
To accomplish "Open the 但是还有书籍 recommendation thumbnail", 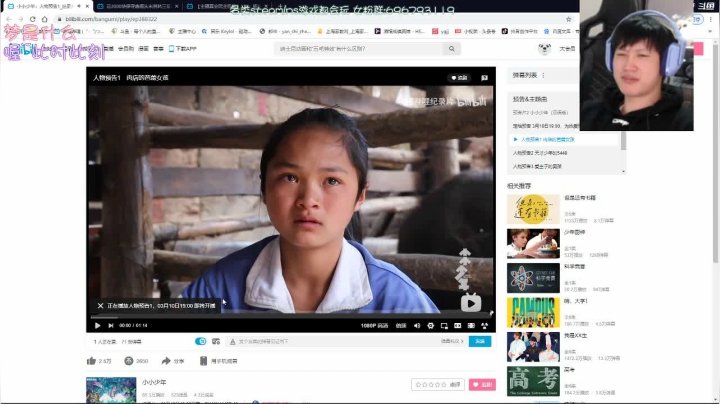I will (x=533, y=209).
